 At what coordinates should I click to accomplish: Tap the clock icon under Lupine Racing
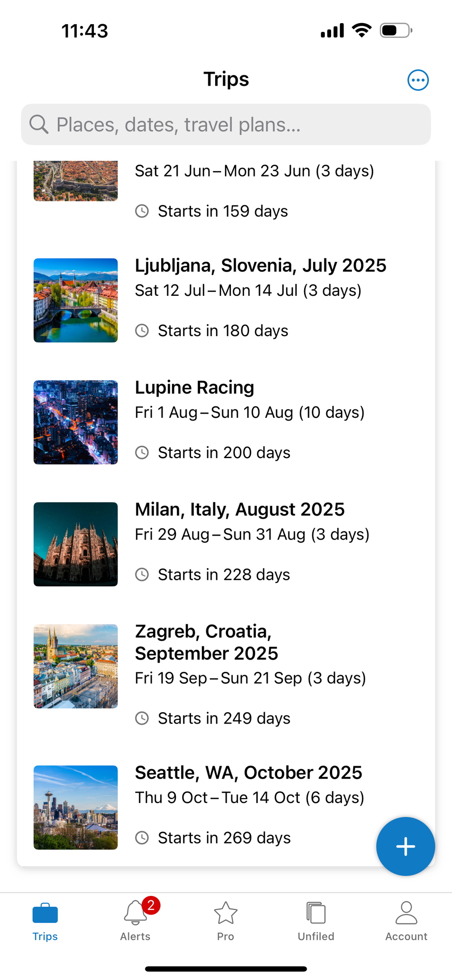pos(142,453)
